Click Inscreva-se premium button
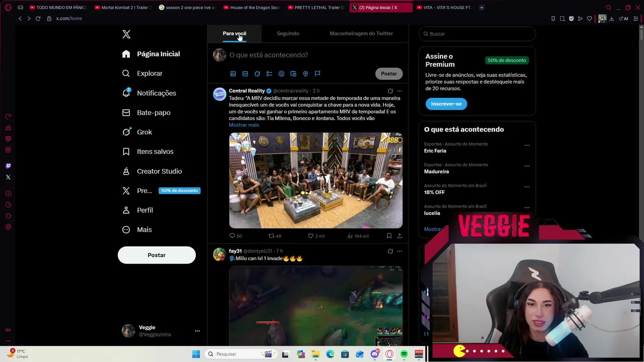 pos(446,104)
